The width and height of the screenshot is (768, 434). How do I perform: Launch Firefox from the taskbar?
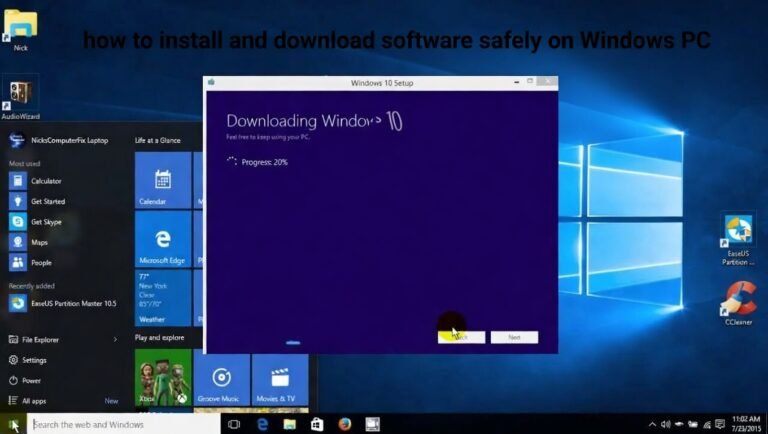(345, 424)
